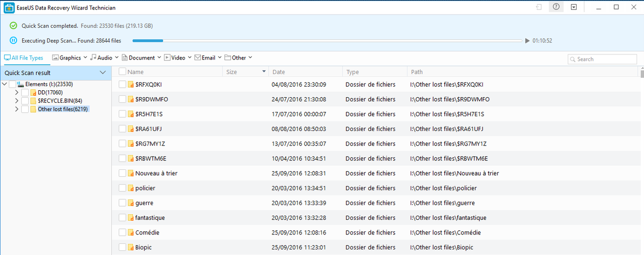Select the DD(17060) tree item
This screenshot has height=255, width=644.
tap(50, 92)
